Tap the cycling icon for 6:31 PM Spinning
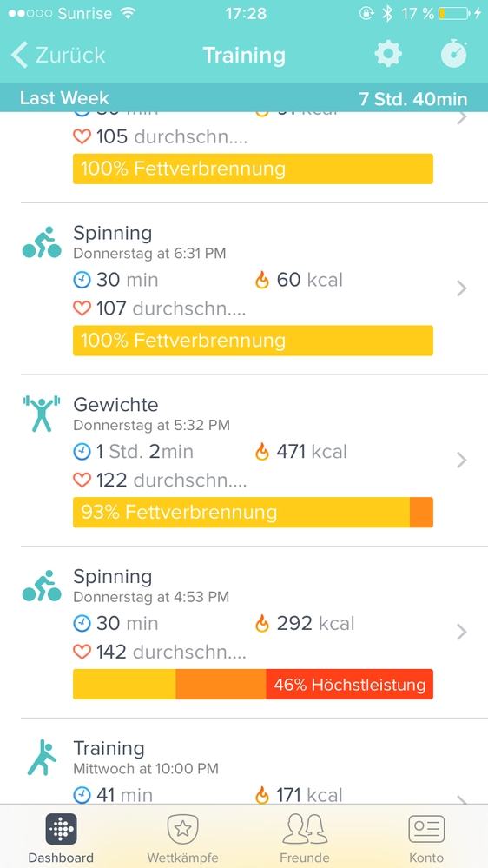This screenshot has width=488, height=868. (42, 242)
